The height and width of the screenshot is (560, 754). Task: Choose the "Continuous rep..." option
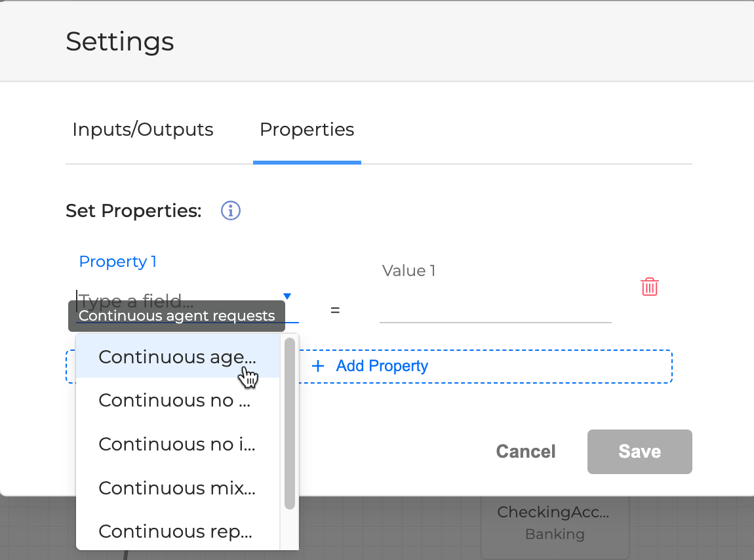[x=175, y=531]
